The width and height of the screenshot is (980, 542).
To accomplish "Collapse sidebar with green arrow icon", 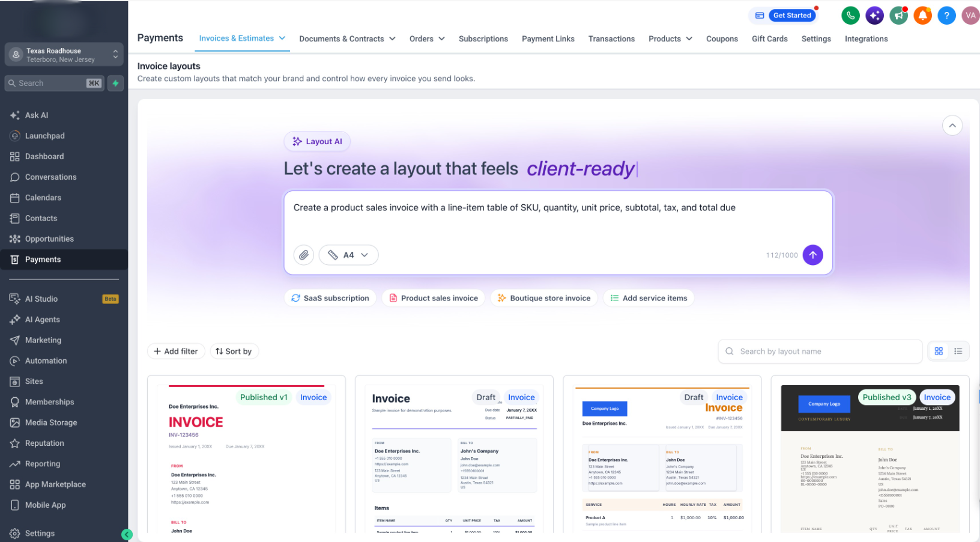I will click(x=127, y=534).
